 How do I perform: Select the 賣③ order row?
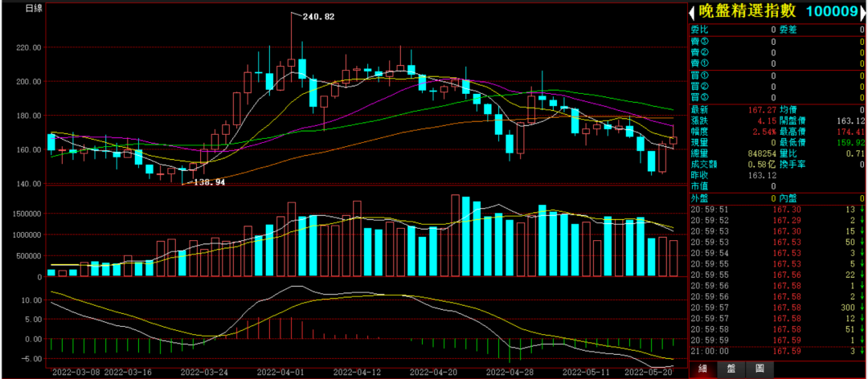777,42
